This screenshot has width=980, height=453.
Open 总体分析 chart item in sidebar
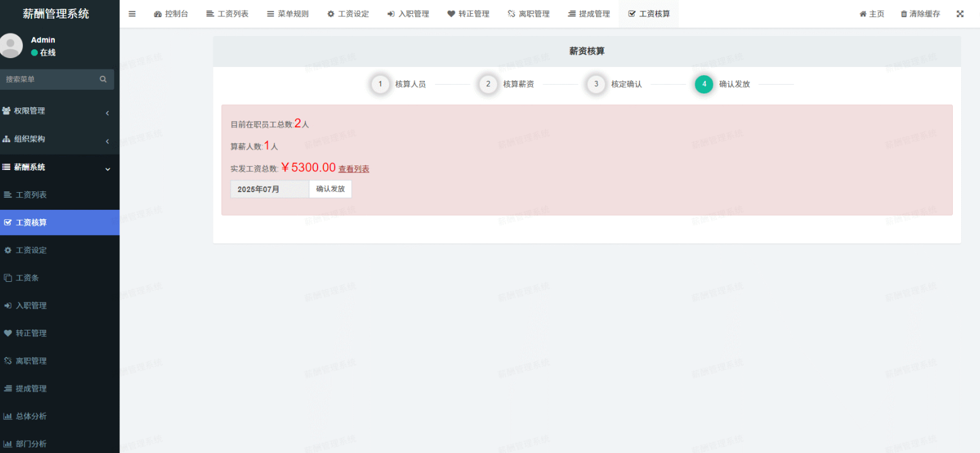point(31,416)
